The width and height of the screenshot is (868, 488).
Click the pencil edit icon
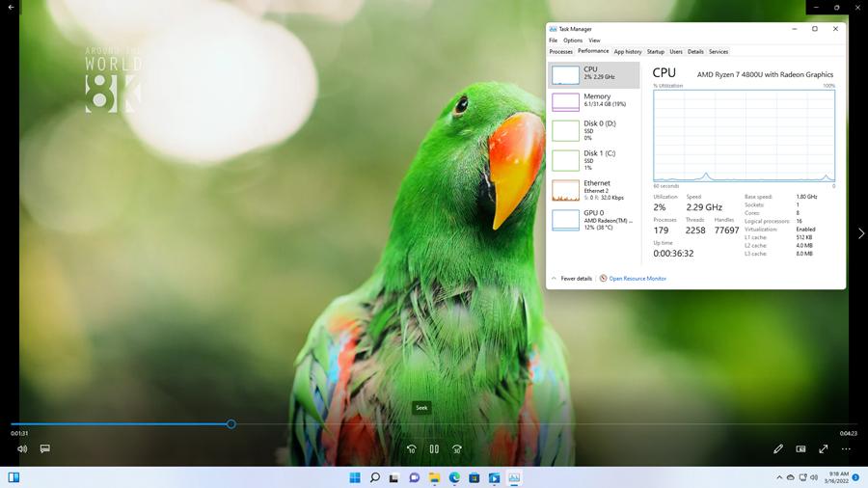778,448
